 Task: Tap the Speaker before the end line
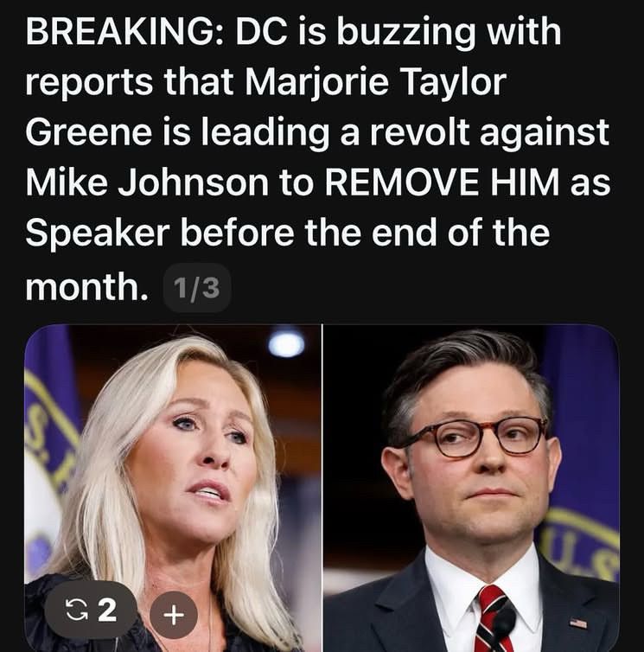pos(288,232)
